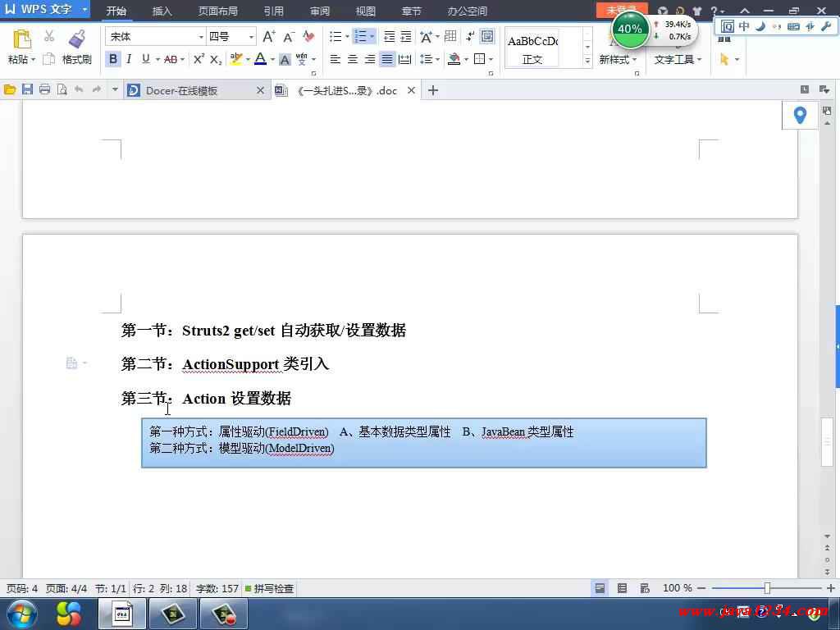
Task: Click the blue location pin icon
Action: pyautogui.click(x=800, y=115)
